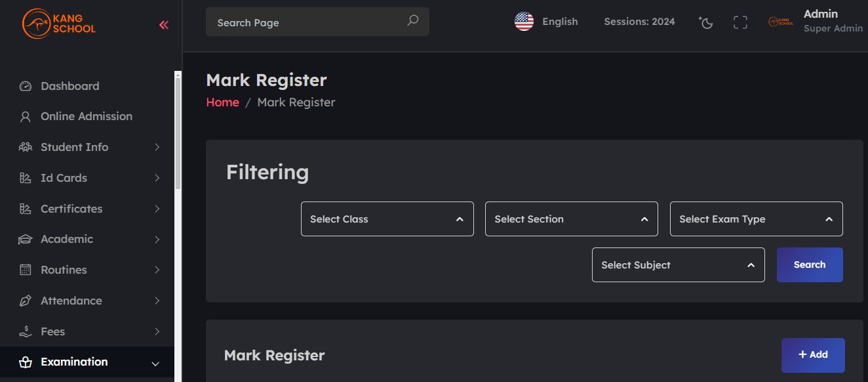
Task: Click the Kang School logo
Action: (x=58, y=24)
